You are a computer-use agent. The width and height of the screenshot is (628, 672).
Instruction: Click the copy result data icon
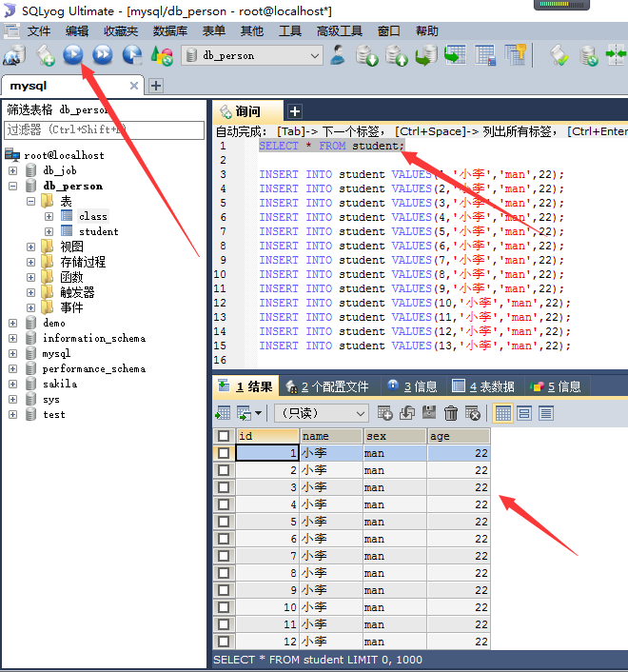click(x=245, y=413)
